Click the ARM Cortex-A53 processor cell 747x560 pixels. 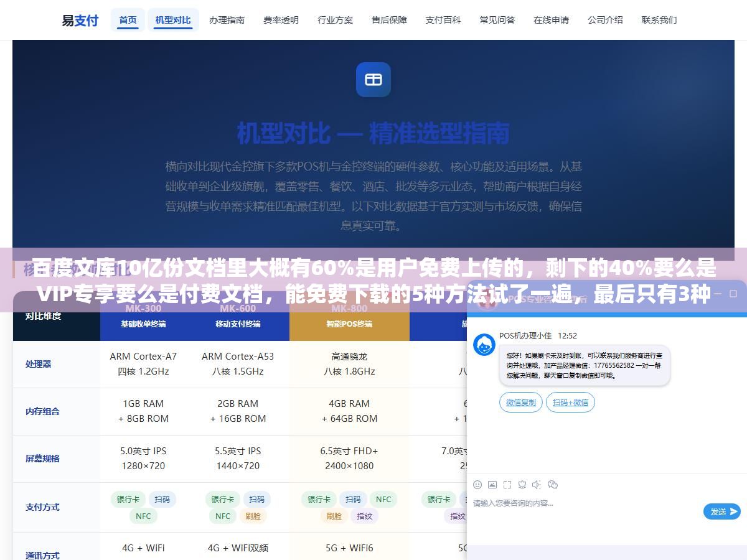(x=238, y=364)
